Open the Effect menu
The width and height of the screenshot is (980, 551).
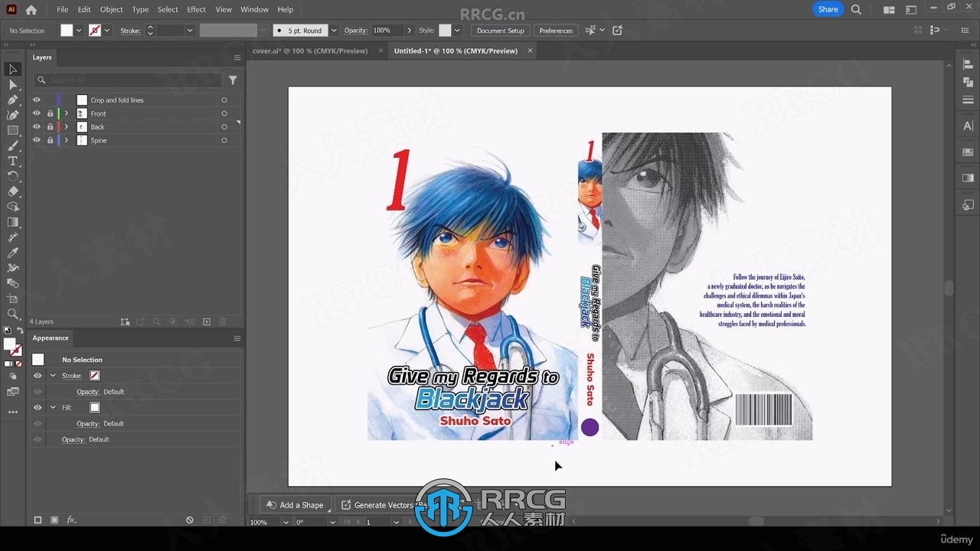point(196,9)
